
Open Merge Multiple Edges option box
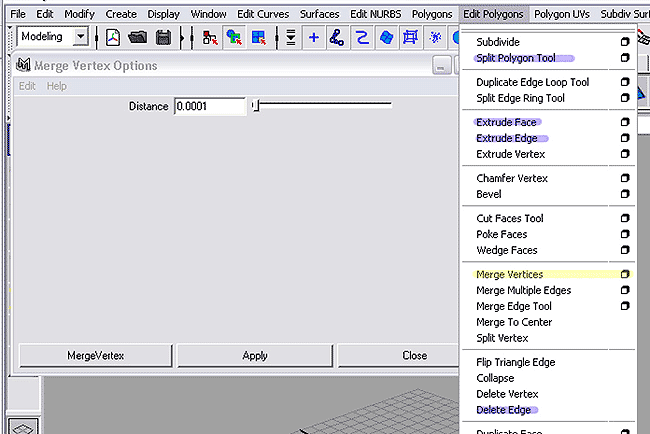pos(625,290)
